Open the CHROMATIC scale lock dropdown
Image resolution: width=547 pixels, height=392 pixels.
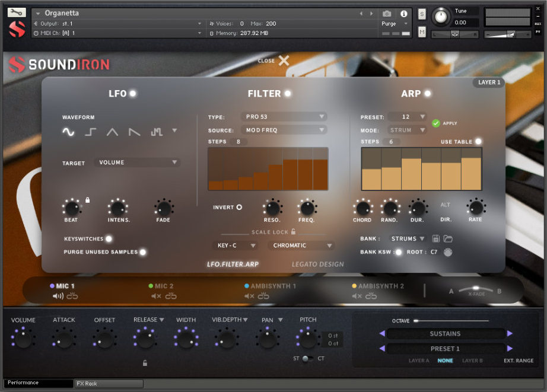pos(301,245)
